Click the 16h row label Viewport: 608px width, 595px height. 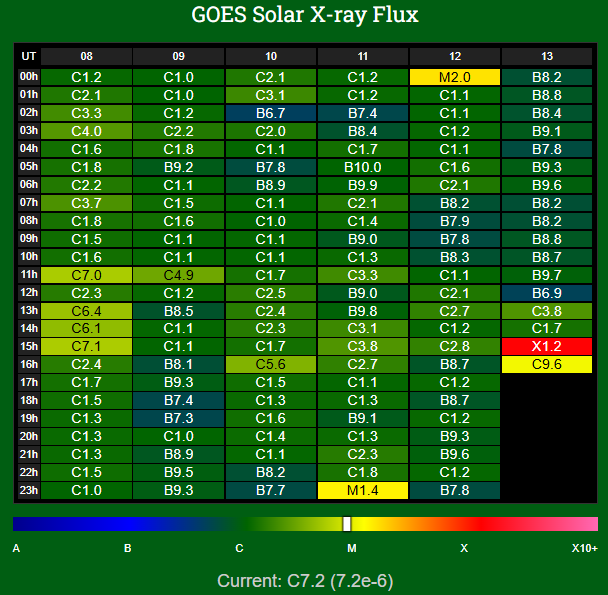(x=29, y=364)
